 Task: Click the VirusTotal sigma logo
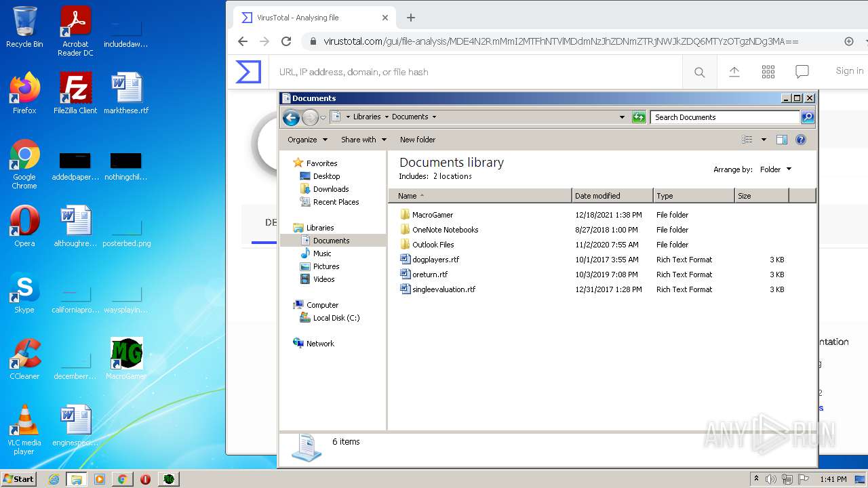(x=248, y=72)
